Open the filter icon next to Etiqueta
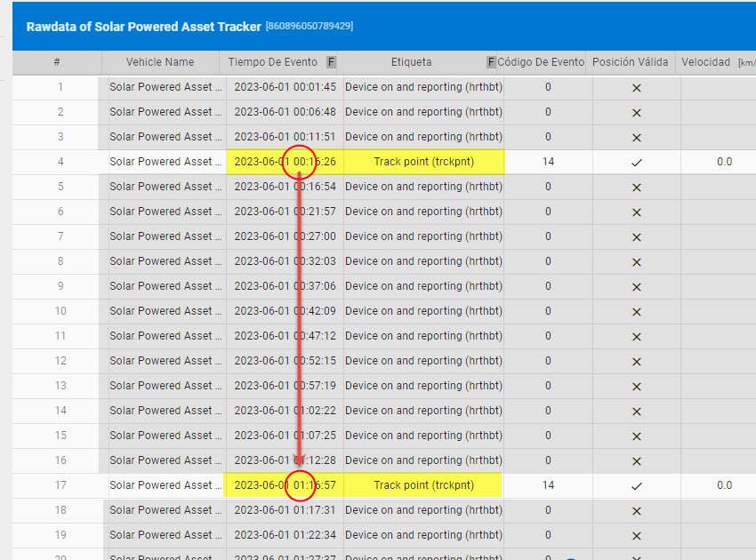The width and height of the screenshot is (756, 560). pos(490,62)
